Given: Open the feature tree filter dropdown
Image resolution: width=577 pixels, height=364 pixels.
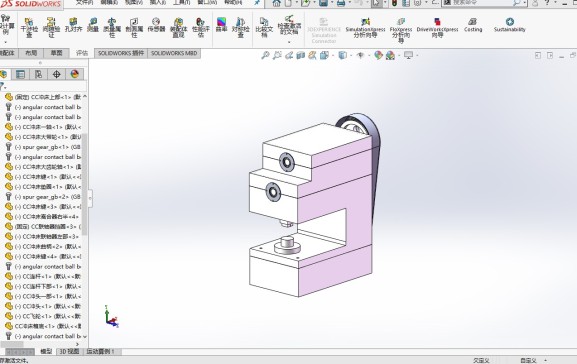Looking at the screenshot, I should [3, 86].
